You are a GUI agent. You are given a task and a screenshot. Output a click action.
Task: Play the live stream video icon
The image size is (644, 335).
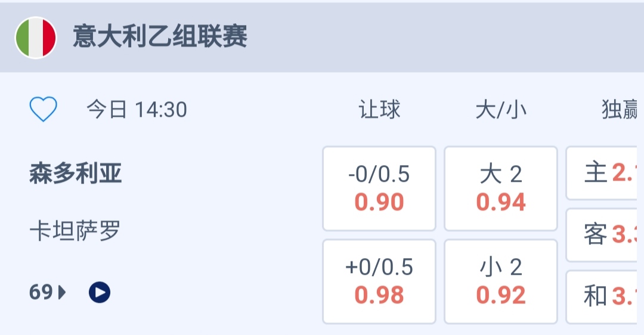coord(100,292)
